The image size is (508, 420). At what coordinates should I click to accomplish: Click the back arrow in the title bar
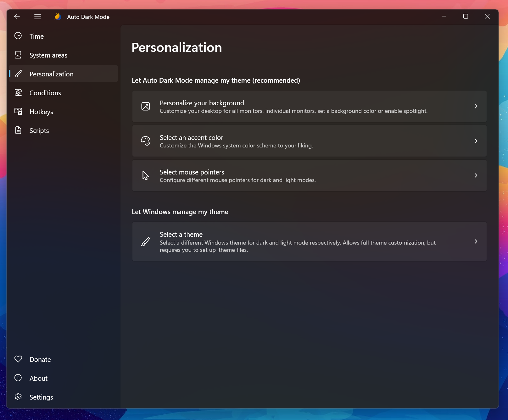[x=17, y=17]
